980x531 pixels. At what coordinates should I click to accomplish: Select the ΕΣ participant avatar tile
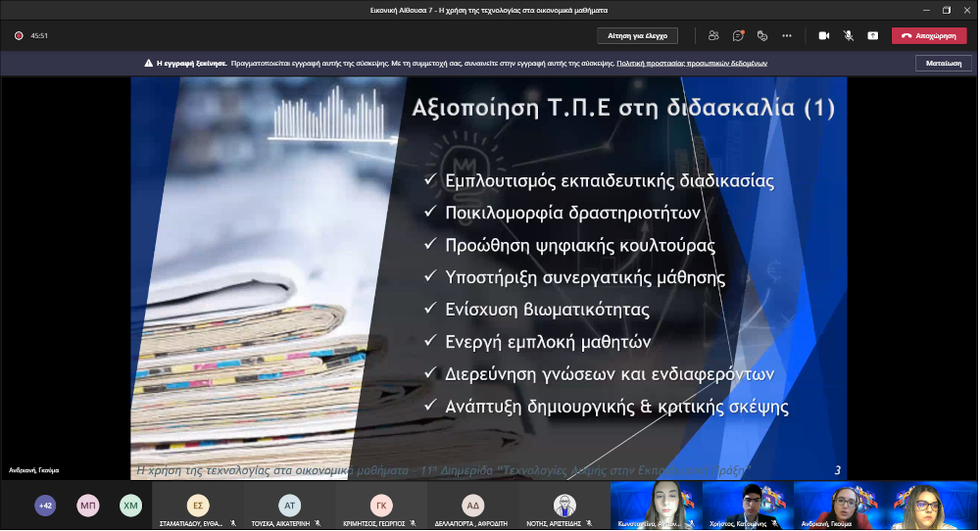click(197, 506)
